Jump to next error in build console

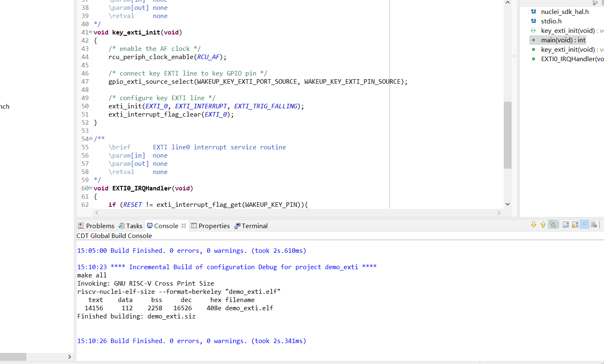[534, 224]
